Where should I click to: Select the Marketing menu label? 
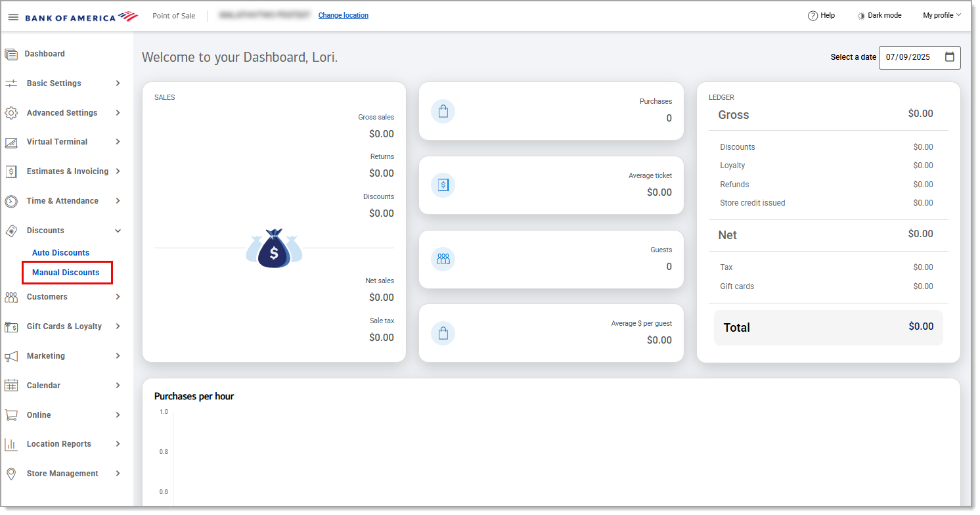45,356
